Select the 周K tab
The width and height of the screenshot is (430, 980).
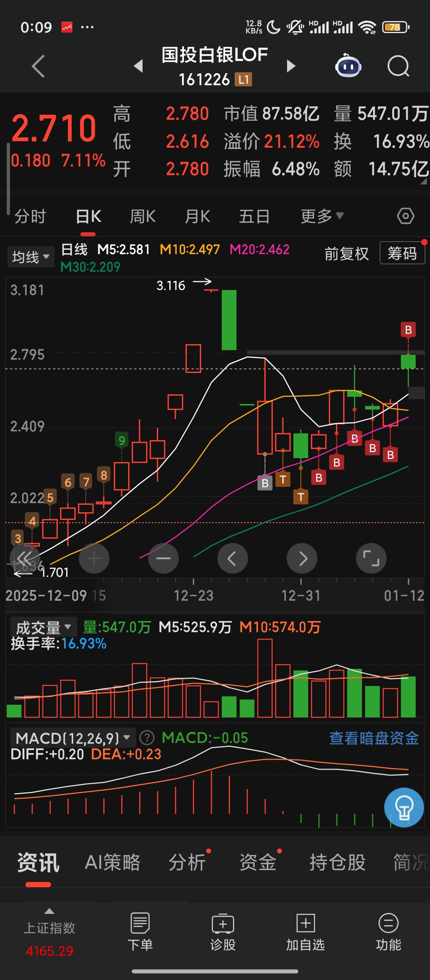[x=143, y=217]
